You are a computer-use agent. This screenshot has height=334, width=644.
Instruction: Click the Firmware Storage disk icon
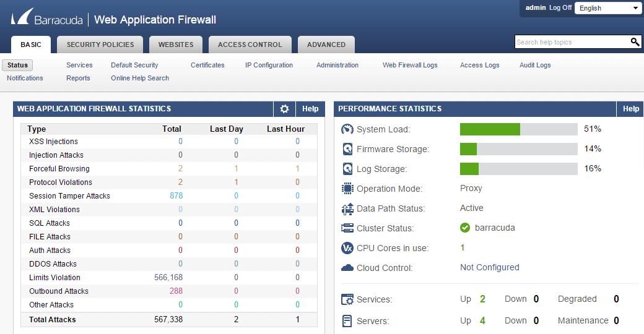(x=347, y=149)
